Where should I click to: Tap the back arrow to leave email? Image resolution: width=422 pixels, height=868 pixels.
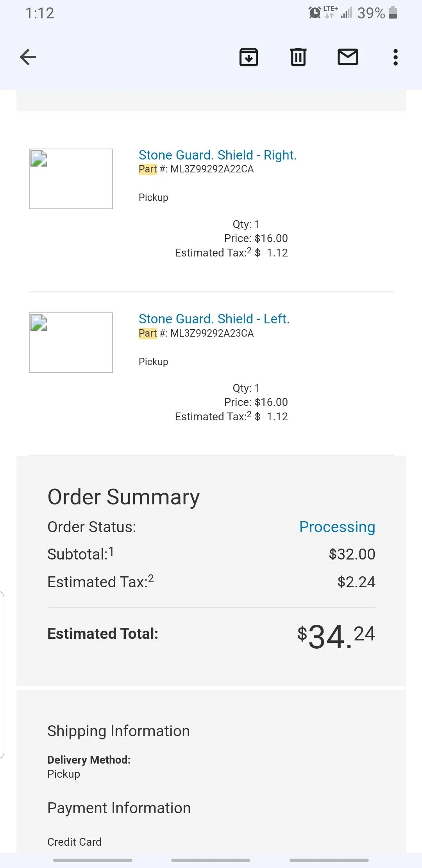(28, 57)
